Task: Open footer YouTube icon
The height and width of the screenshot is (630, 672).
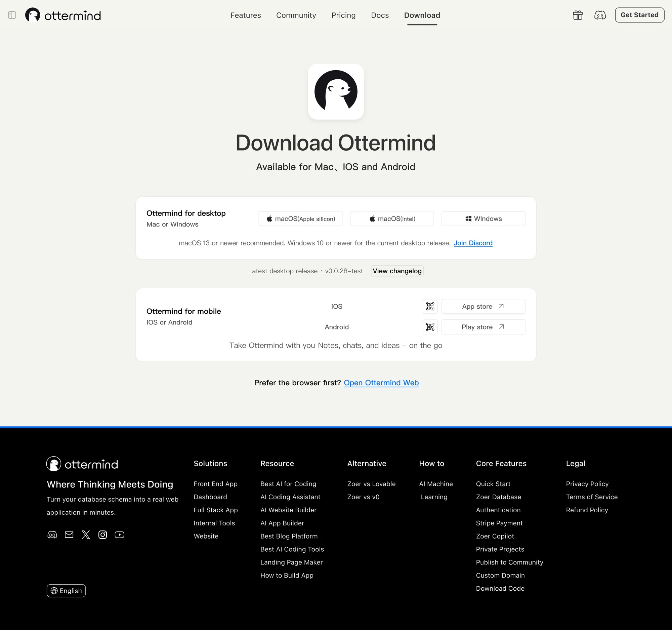Action: pos(119,535)
